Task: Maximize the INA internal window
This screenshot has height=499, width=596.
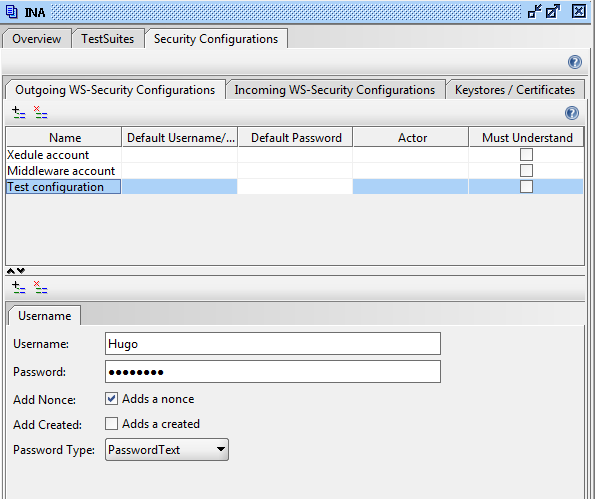Action: [553, 12]
